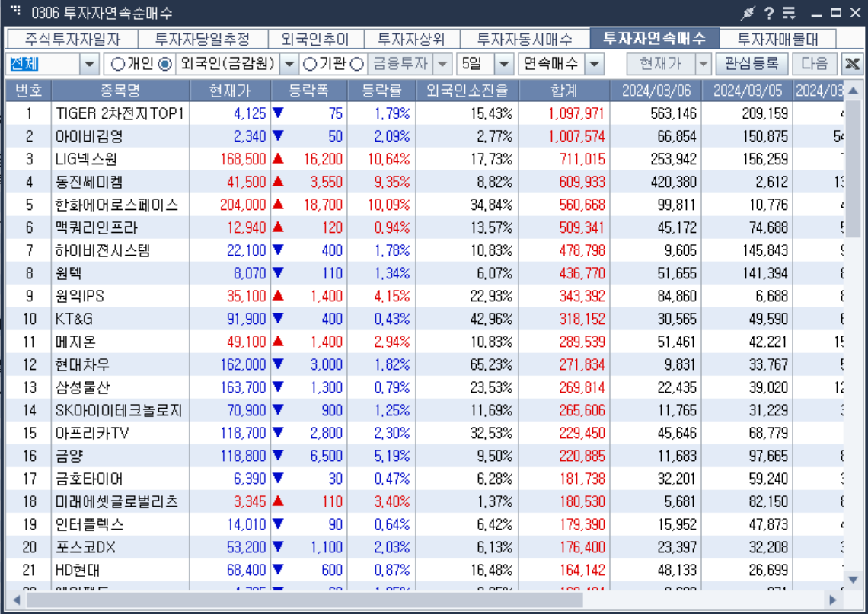The width and height of the screenshot is (868, 614).
Task: Click the X icon next to 다음
Action: [852, 64]
